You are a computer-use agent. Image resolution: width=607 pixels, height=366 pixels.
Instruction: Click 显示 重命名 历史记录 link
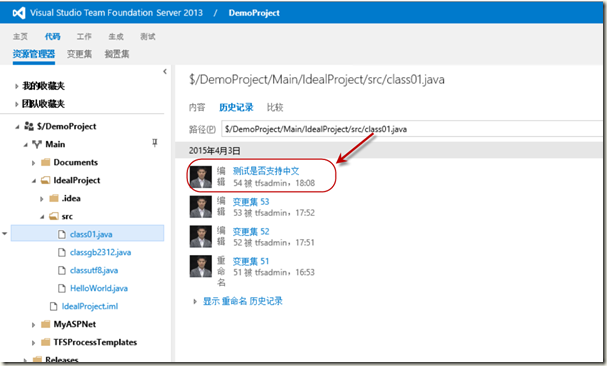click(243, 301)
